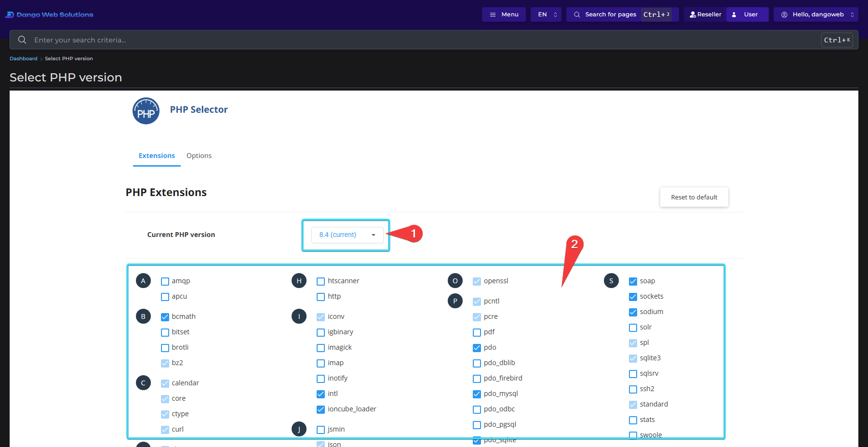
Task: Uncheck the intl extension
Action: pyautogui.click(x=320, y=394)
